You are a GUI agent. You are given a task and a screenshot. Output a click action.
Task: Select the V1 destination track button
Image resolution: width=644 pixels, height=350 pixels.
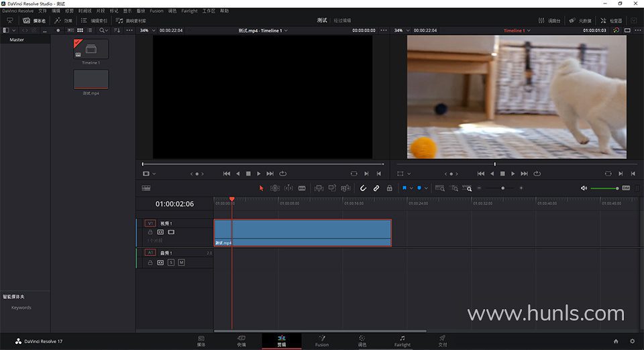click(x=150, y=223)
